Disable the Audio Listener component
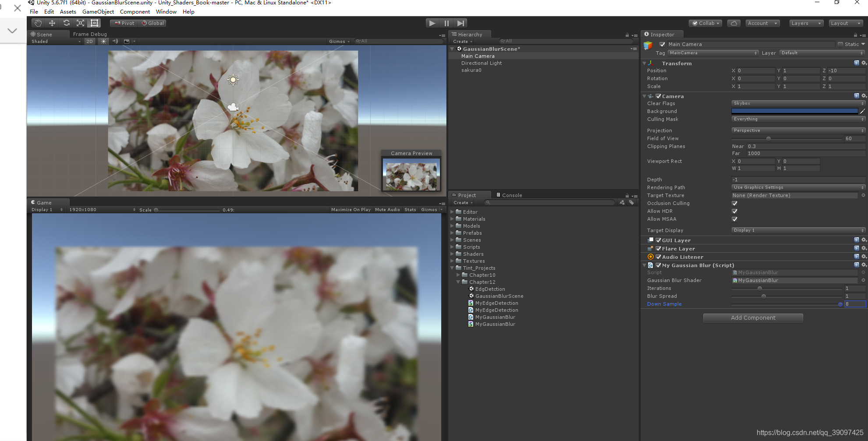 [x=658, y=257]
